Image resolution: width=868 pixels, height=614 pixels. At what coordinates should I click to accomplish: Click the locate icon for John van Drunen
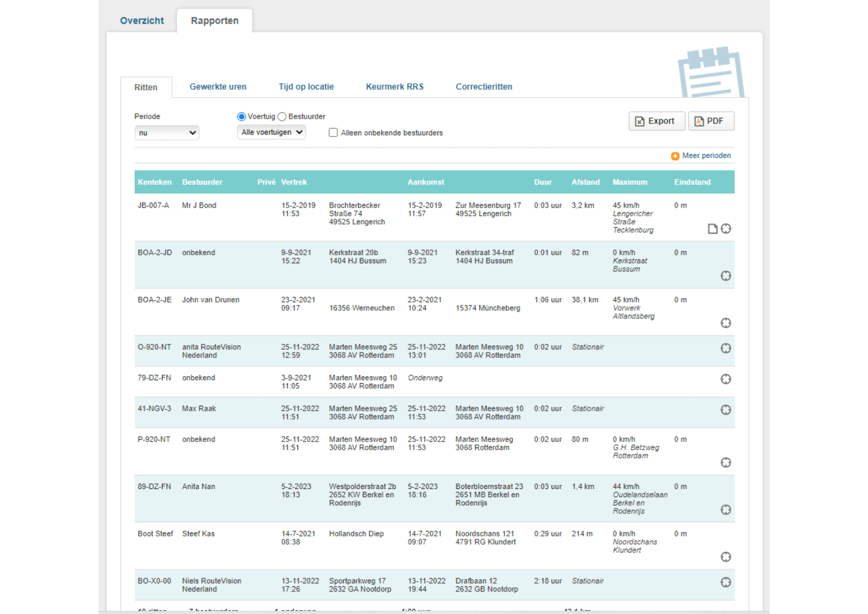click(x=726, y=323)
